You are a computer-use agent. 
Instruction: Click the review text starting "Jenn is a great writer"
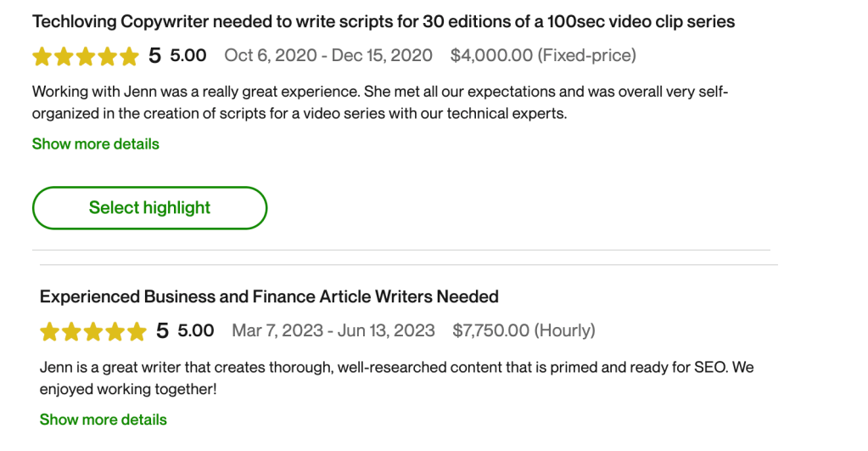(x=396, y=378)
